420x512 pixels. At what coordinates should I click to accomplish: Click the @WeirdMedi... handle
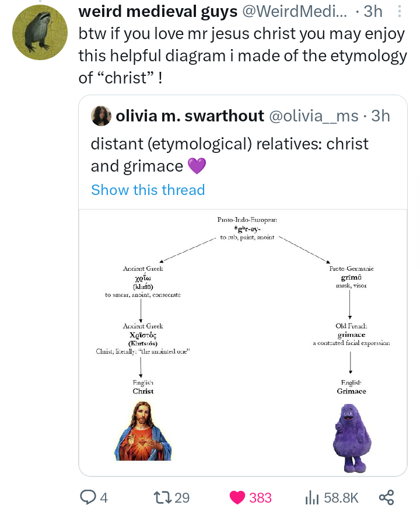(x=294, y=11)
